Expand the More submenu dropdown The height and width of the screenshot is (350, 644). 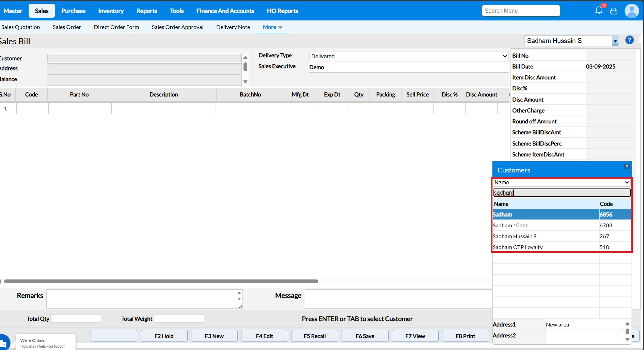coord(272,27)
